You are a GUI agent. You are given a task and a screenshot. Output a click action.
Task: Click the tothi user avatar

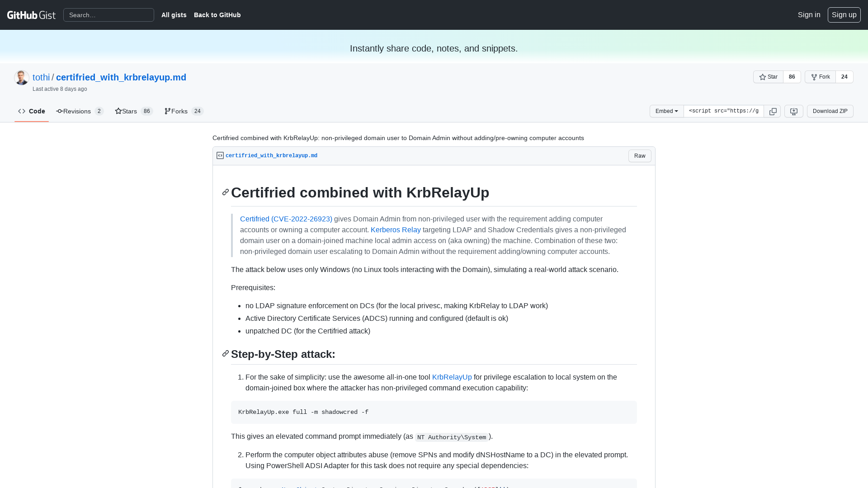point(22,78)
